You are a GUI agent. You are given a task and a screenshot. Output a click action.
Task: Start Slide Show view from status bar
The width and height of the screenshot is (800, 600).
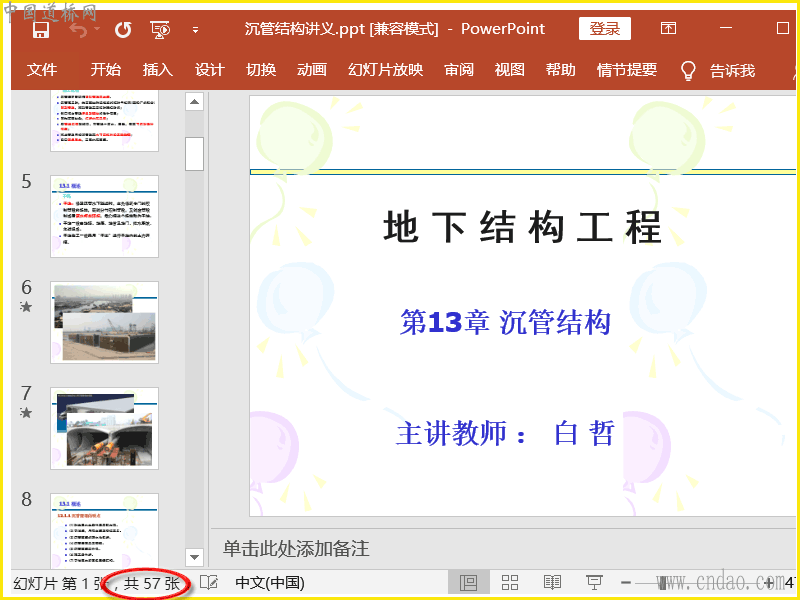click(x=594, y=582)
